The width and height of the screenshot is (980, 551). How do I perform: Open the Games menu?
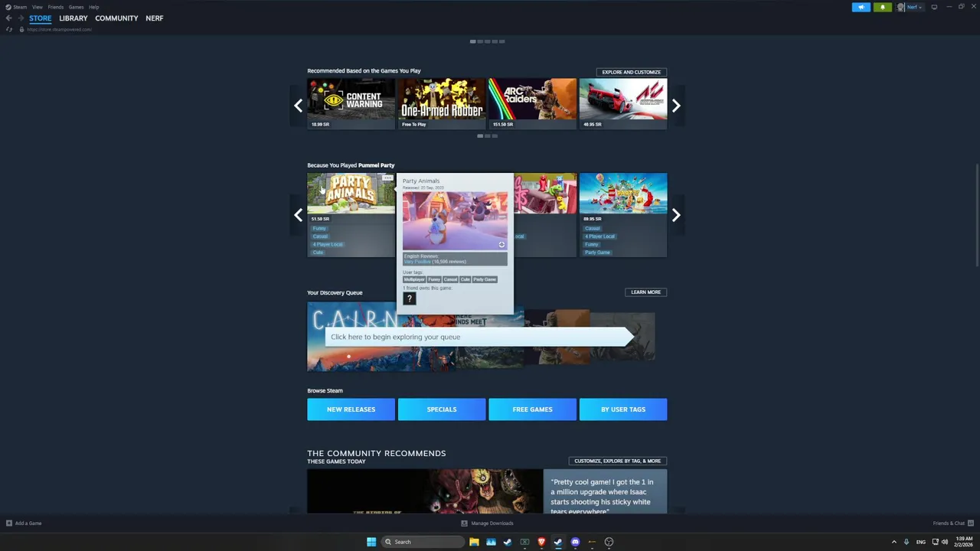(76, 7)
